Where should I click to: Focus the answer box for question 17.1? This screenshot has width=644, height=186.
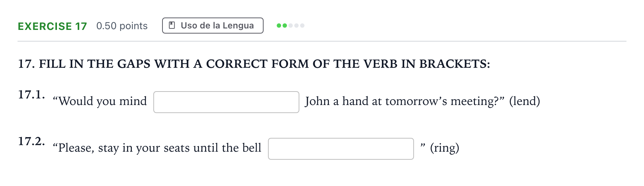(x=226, y=102)
